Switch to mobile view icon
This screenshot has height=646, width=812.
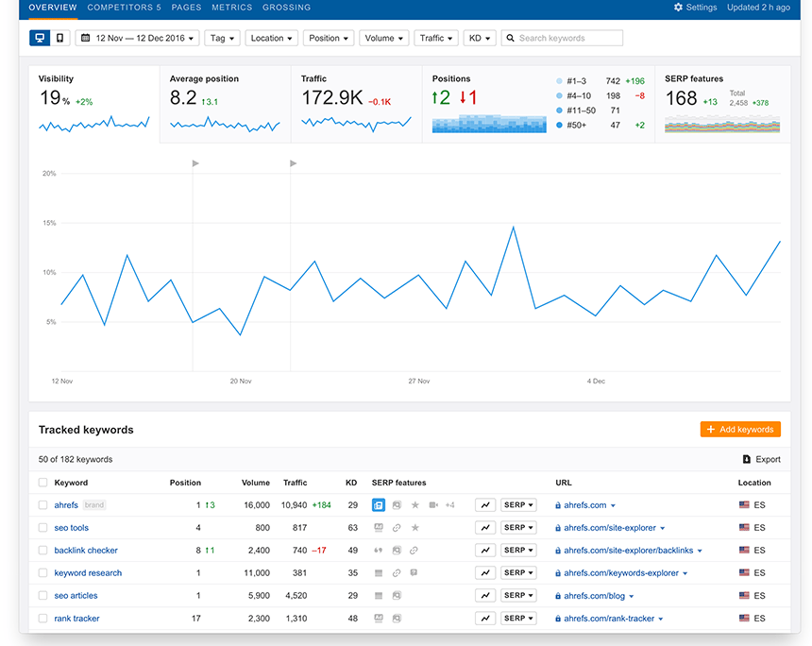pos(60,38)
